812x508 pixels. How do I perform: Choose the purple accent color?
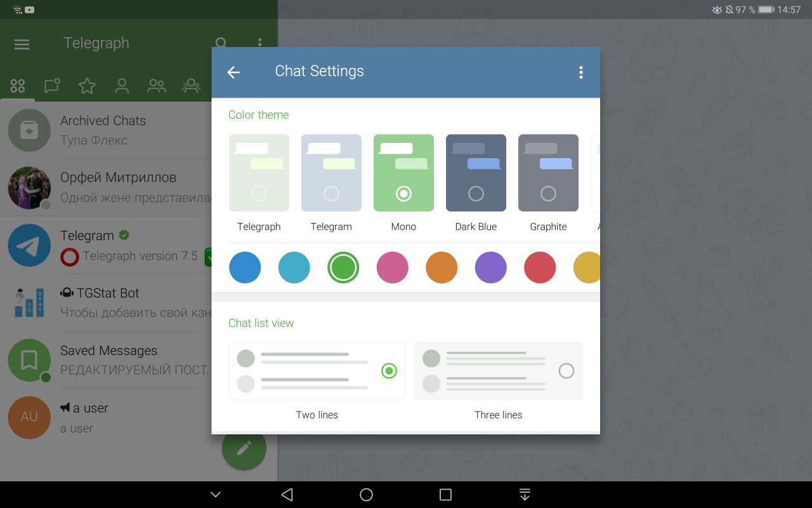tap(491, 267)
